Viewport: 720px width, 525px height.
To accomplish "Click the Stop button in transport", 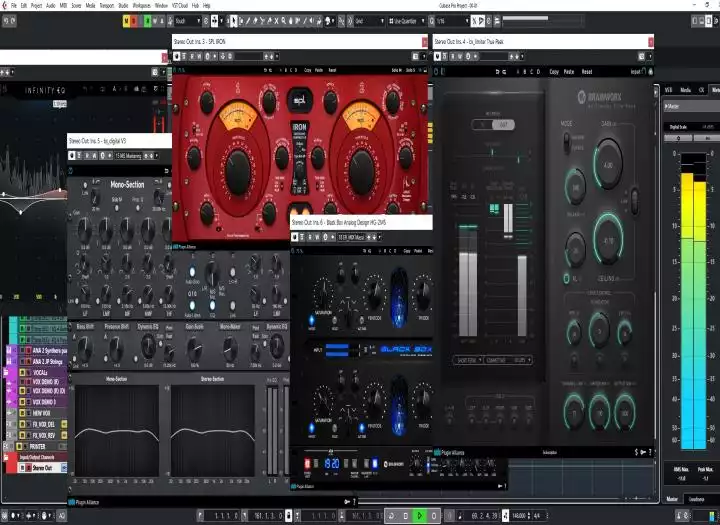I will (405, 516).
